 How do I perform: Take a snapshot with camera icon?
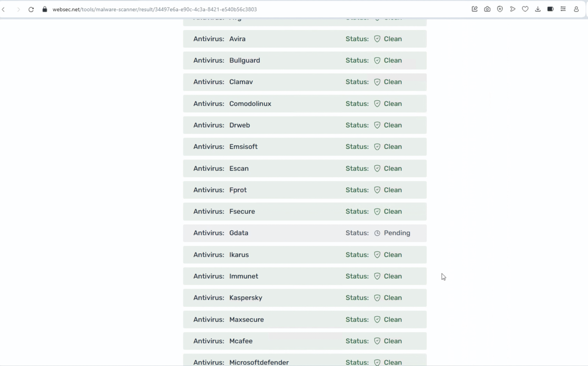pyautogui.click(x=487, y=9)
